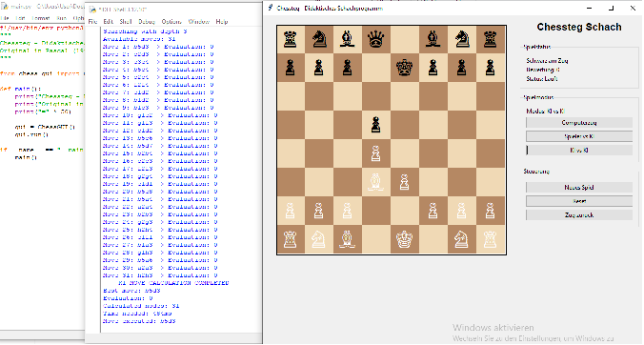Select the white rook on a1

pos(291,239)
